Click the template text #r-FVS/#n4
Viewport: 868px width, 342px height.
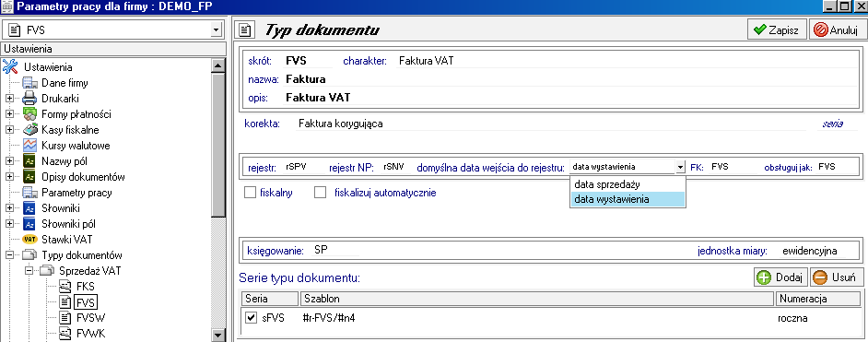[329, 319]
